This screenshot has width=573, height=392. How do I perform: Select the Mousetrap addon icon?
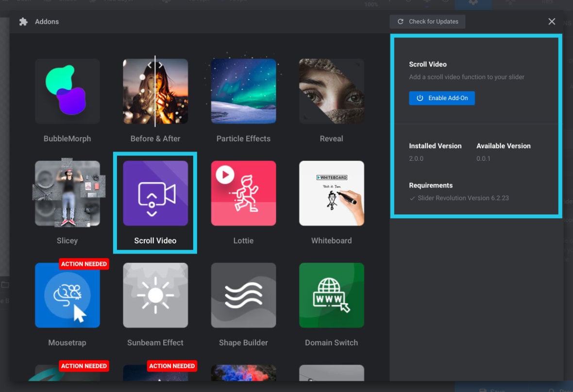(67, 295)
